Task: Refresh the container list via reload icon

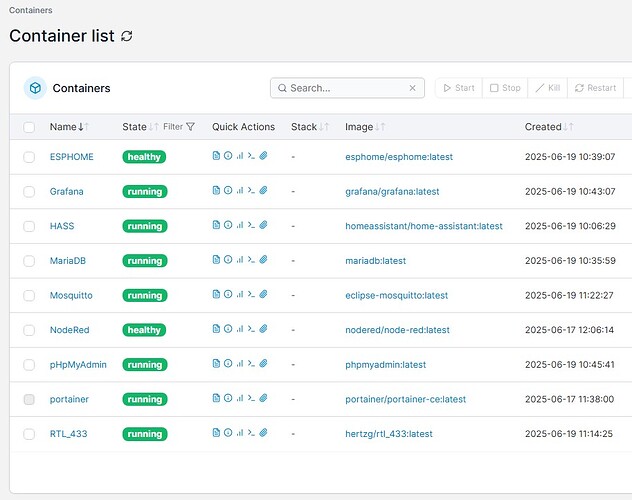Action: point(127,36)
